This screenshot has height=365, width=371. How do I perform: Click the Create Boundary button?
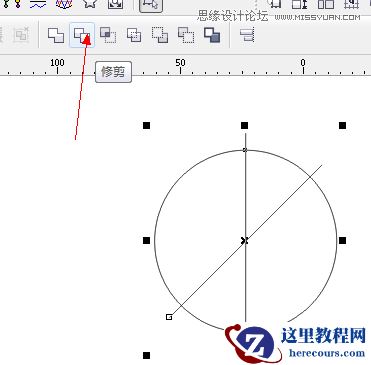[212, 35]
